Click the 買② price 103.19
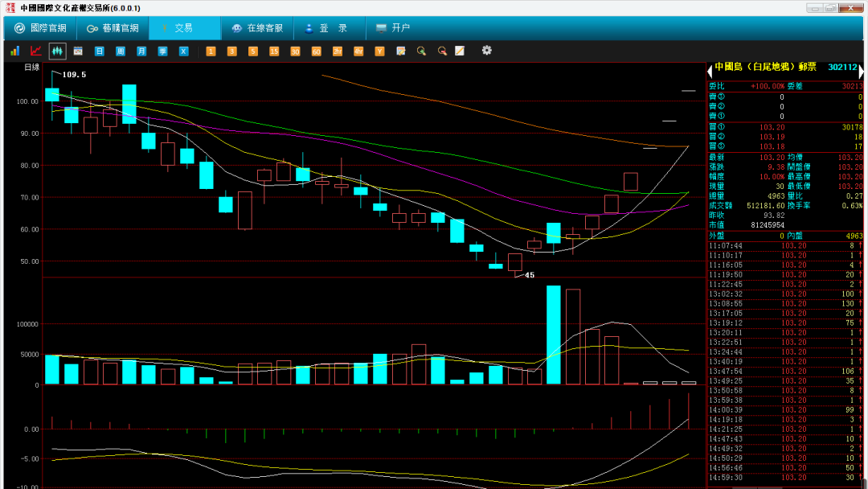 [772, 137]
